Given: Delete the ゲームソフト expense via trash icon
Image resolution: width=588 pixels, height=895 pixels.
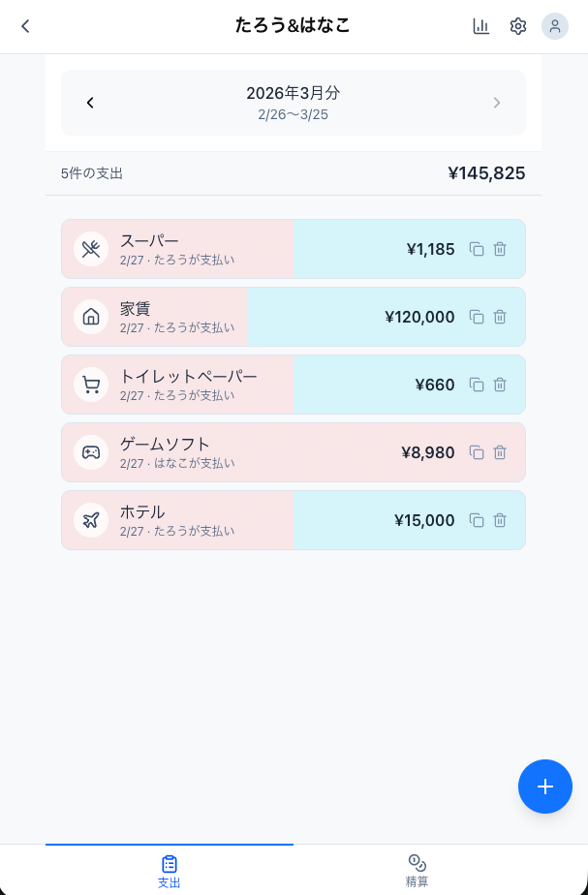Looking at the screenshot, I should (500, 452).
